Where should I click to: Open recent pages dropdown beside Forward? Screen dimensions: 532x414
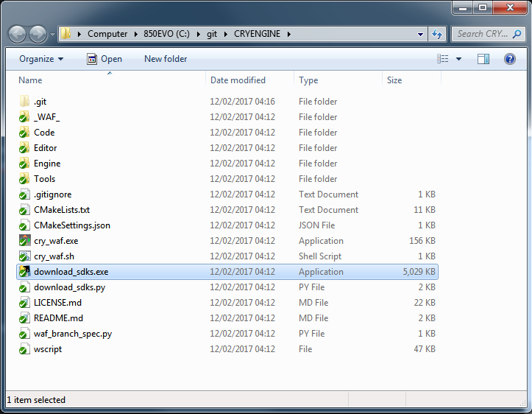(x=52, y=35)
